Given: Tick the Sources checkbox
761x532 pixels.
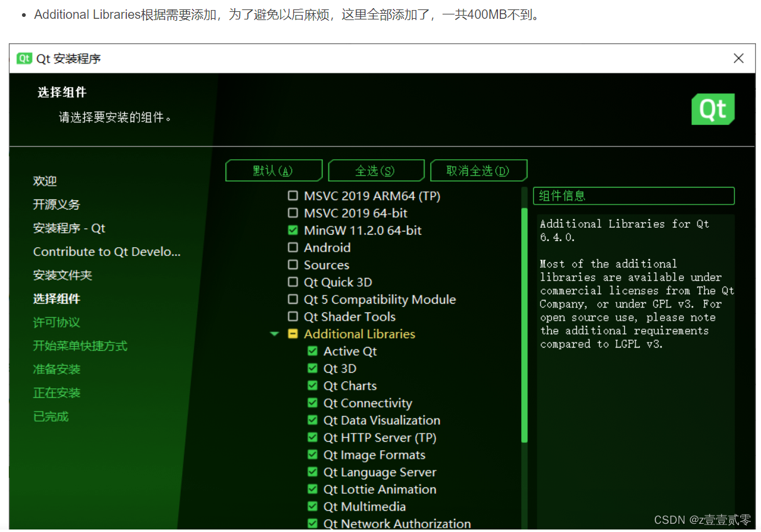Looking at the screenshot, I should pyautogui.click(x=293, y=265).
